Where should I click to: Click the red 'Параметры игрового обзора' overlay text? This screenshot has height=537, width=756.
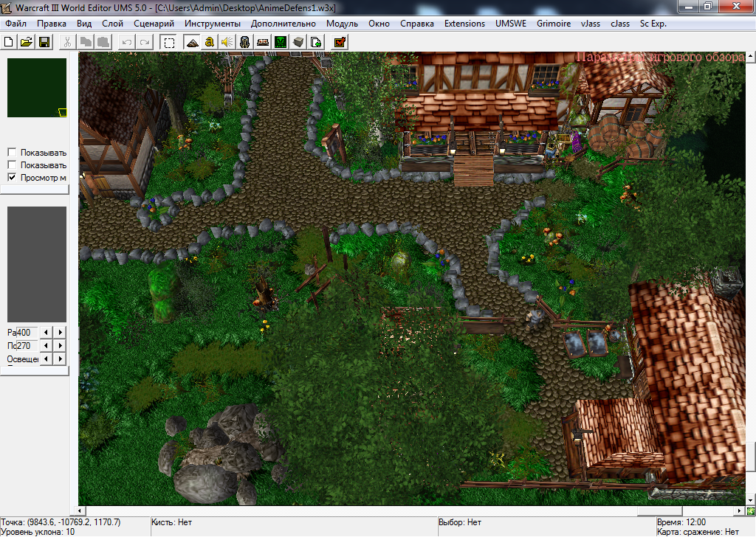[x=661, y=57]
